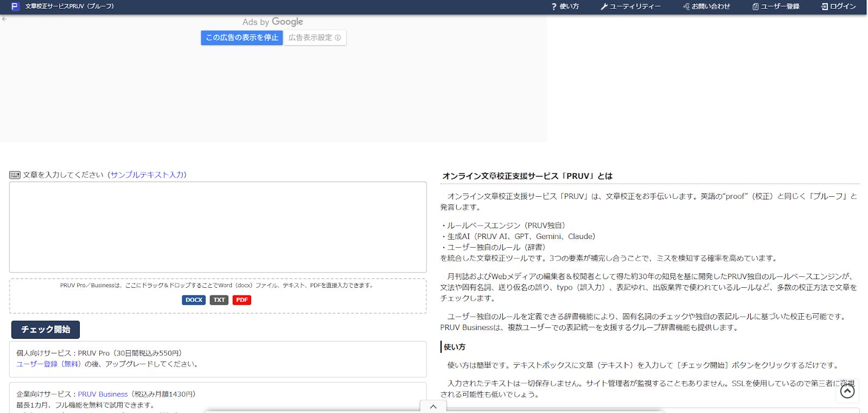Open the ユーティリティー menu
868x413 pixels.
coord(630,7)
